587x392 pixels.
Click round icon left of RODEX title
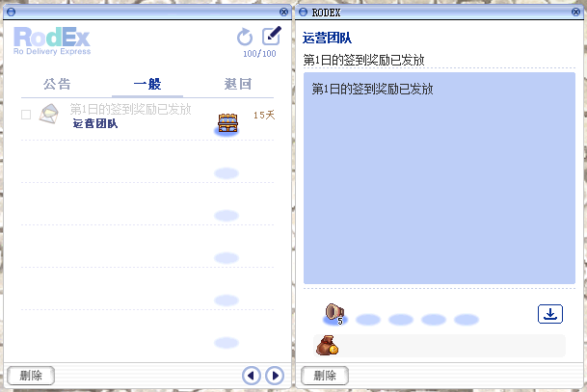(303, 13)
